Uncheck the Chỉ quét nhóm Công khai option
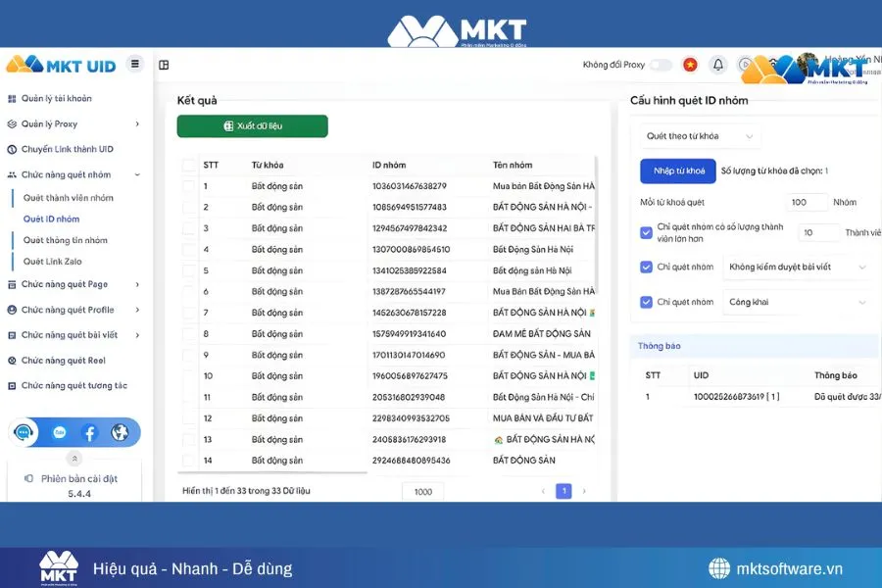The height and width of the screenshot is (588, 882). click(645, 302)
